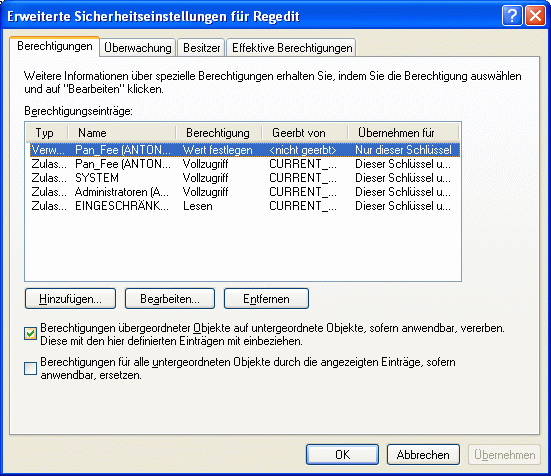Open the Besitzer tab
This screenshot has height=476, width=551.
pyautogui.click(x=201, y=48)
